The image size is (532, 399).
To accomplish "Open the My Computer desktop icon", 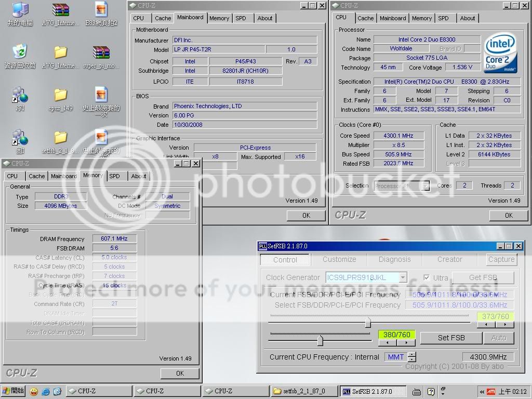I will point(20,14).
